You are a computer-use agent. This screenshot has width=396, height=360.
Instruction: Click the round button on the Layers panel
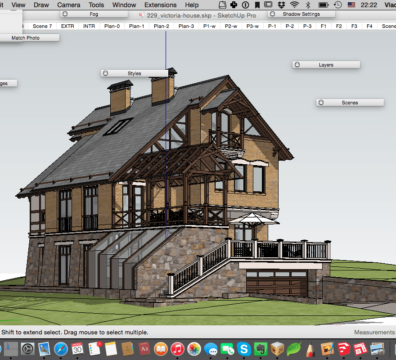[297, 65]
